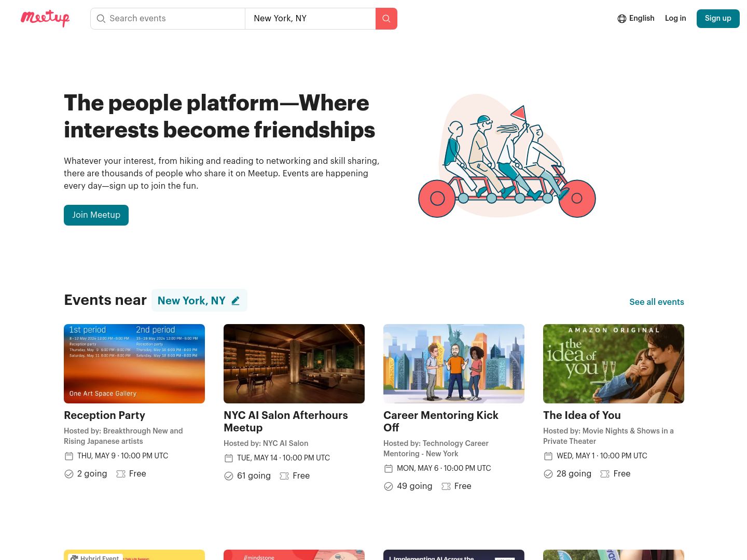The width and height of the screenshot is (747, 560).
Task: Click the ticket icon beside 61 going
Action: click(x=284, y=476)
